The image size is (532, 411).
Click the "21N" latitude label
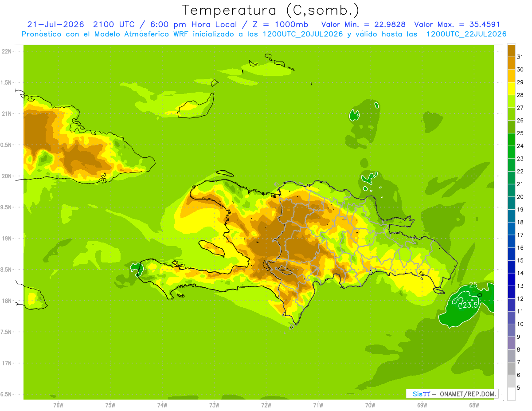pos(6,114)
